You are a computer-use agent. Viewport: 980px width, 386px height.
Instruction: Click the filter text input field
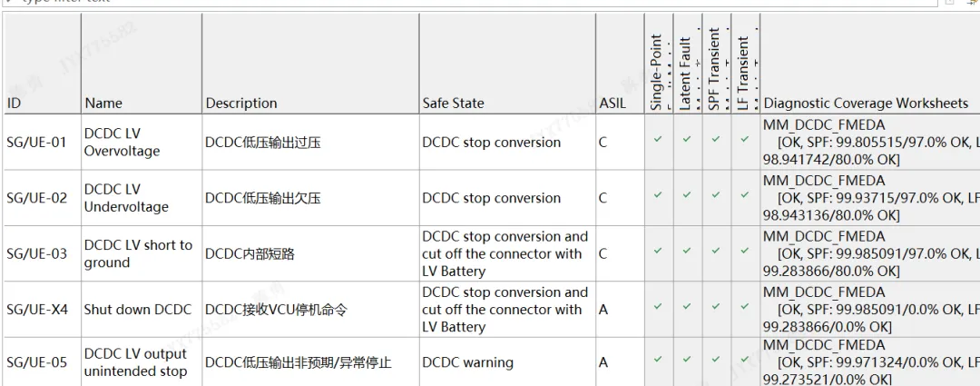[x=469, y=2]
